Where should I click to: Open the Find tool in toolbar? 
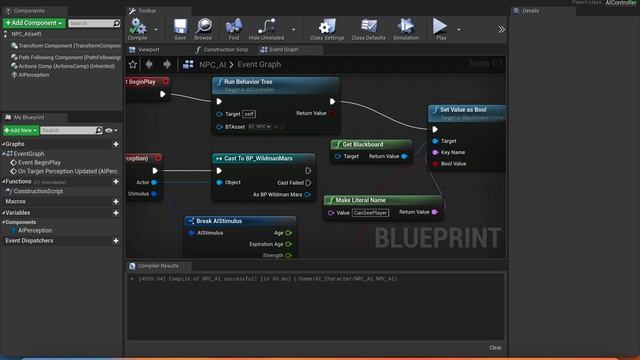(233, 29)
